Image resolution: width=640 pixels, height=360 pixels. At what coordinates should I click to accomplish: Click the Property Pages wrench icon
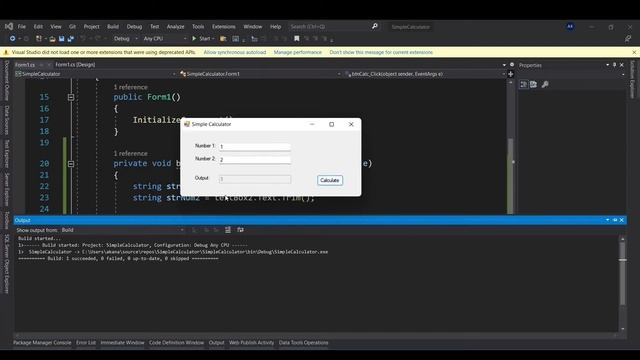(545, 84)
